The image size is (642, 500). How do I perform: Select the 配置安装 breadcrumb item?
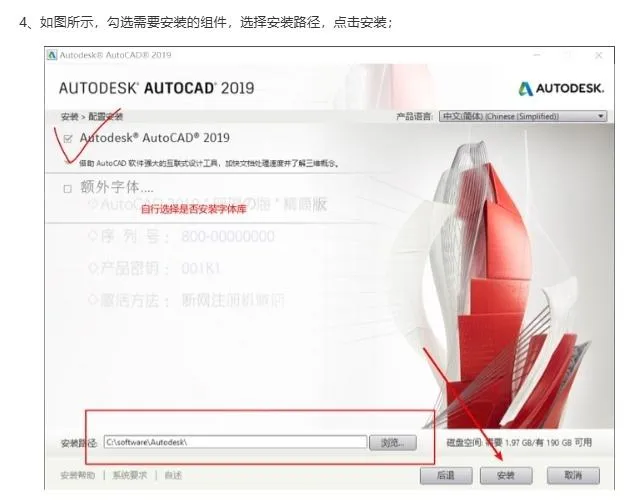pyautogui.click(x=106, y=117)
